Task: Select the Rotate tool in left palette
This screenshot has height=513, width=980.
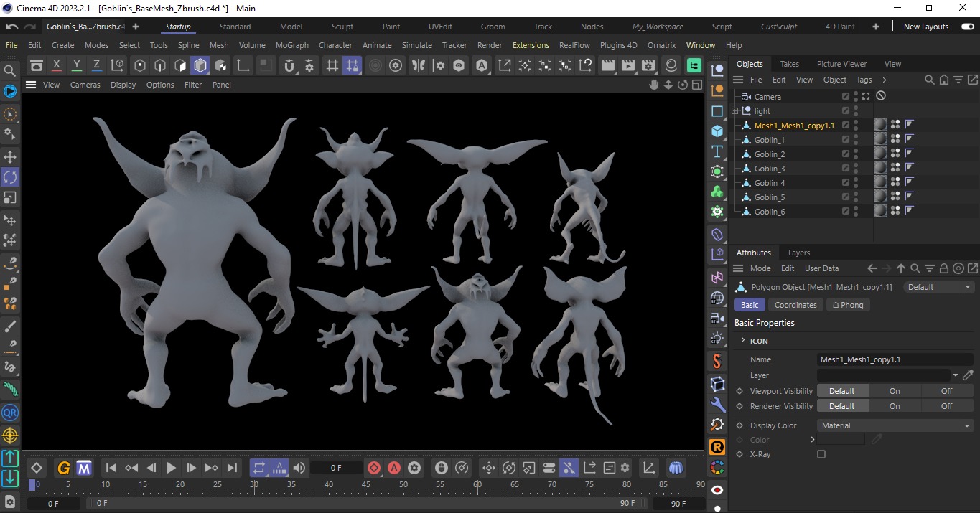Action: [x=10, y=177]
